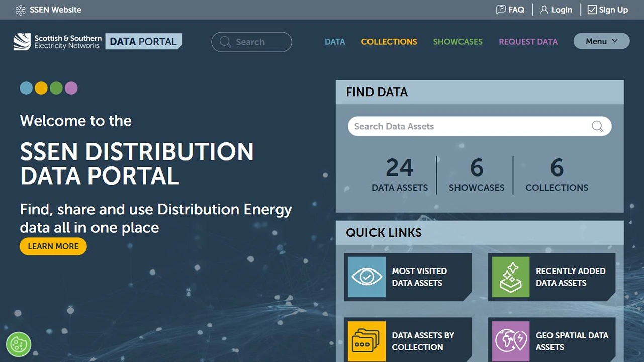This screenshot has width=644, height=362.
Task: Open the DATA navigation item
Action: click(335, 42)
